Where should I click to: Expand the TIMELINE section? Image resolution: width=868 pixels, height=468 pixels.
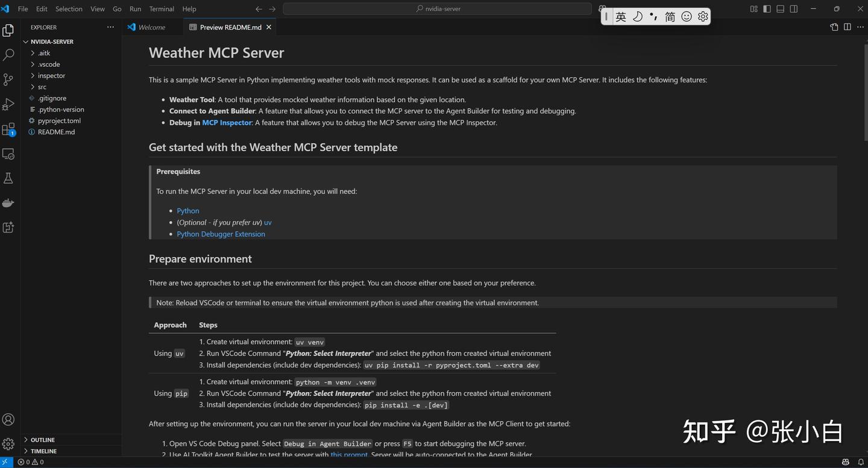tap(43, 451)
